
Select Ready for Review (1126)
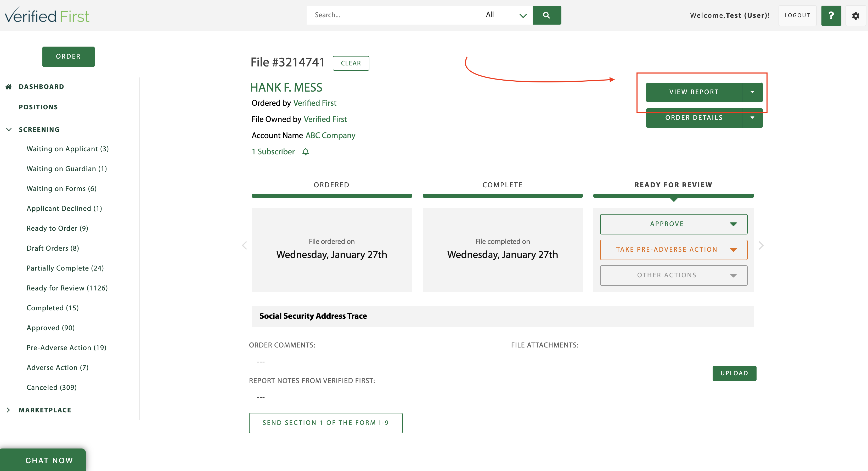[67, 288]
